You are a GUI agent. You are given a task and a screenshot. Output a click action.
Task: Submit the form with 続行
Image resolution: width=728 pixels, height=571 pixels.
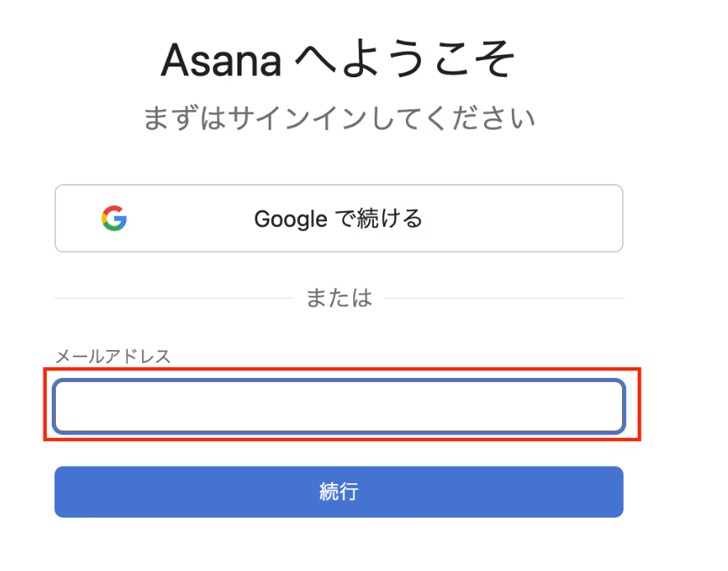pos(339,492)
